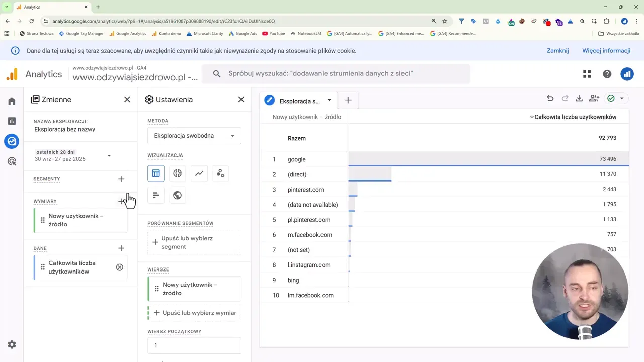Remove the Całkowita liczba użytkowników metric
This screenshot has height=362, width=644.
[119, 267]
